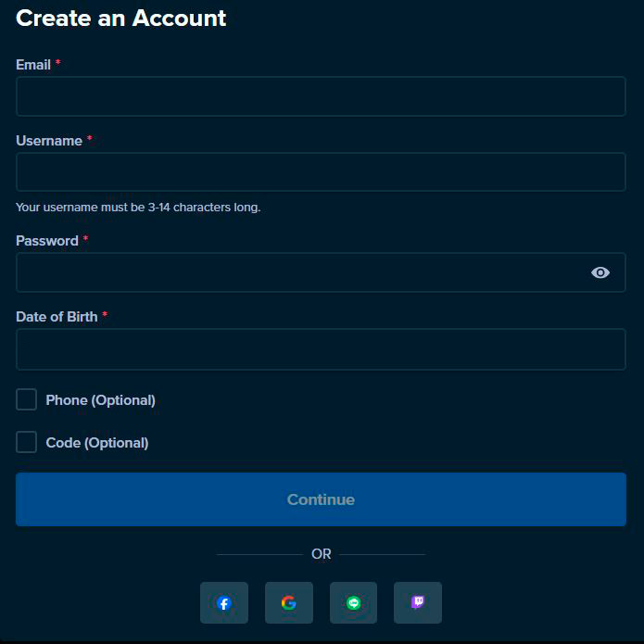
Task: Click the Email field label
Action: (33, 65)
